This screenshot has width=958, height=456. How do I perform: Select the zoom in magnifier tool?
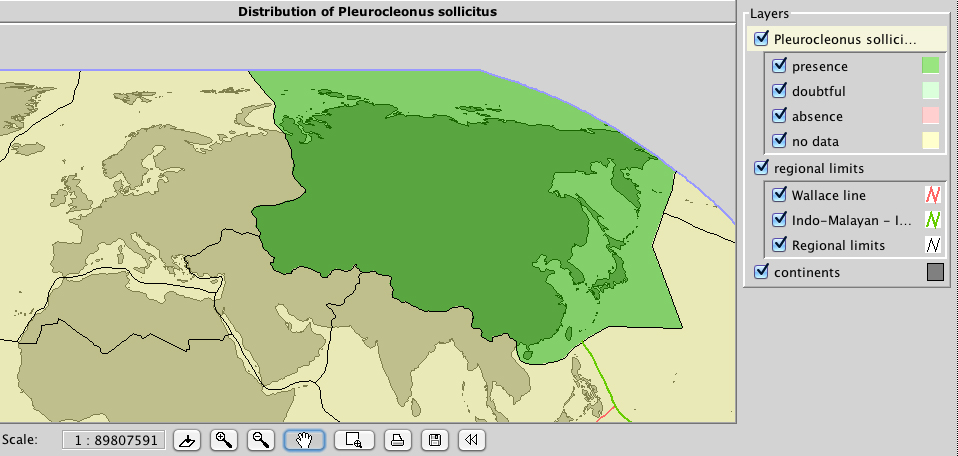point(225,440)
